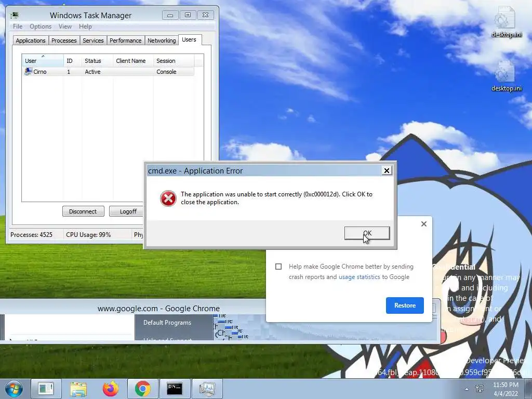Click the Console session cell
Viewport: 532px width, 399px height.
[x=166, y=72]
